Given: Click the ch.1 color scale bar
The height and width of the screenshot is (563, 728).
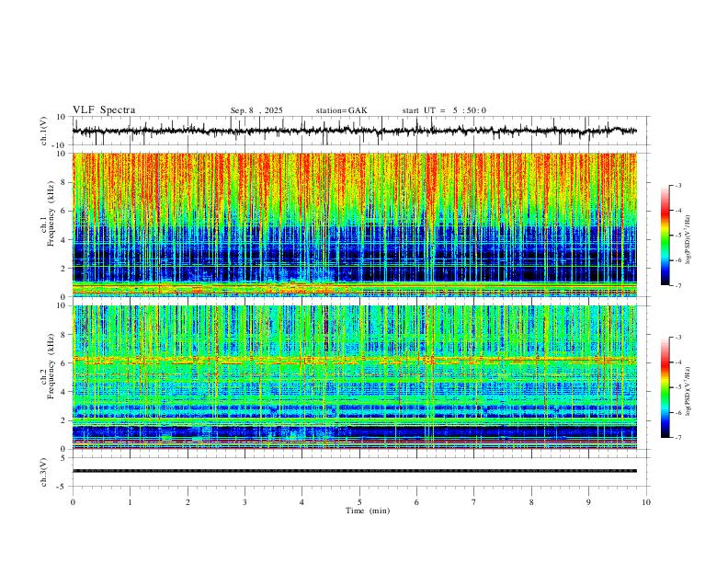Looking at the screenshot, I should click(665, 236).
